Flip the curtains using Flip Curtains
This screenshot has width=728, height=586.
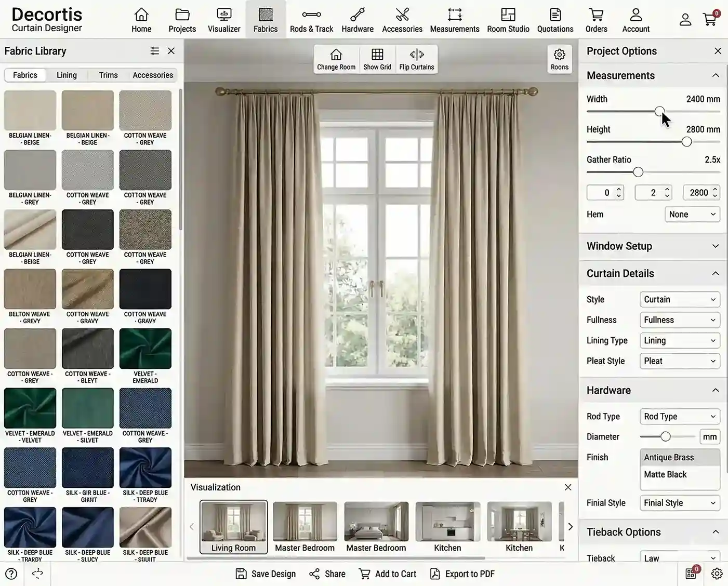tap(416, 58)
